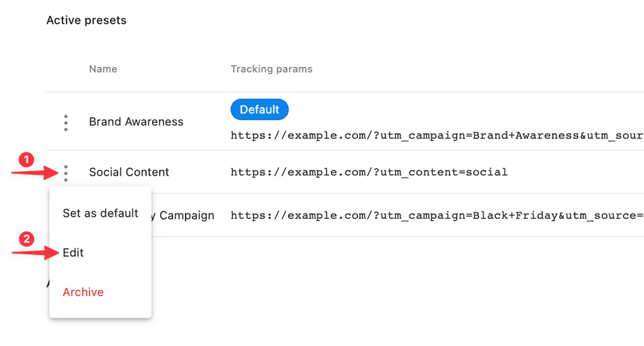
Task: Click the Social Content utm_content URL
Action: click(369, 172)
